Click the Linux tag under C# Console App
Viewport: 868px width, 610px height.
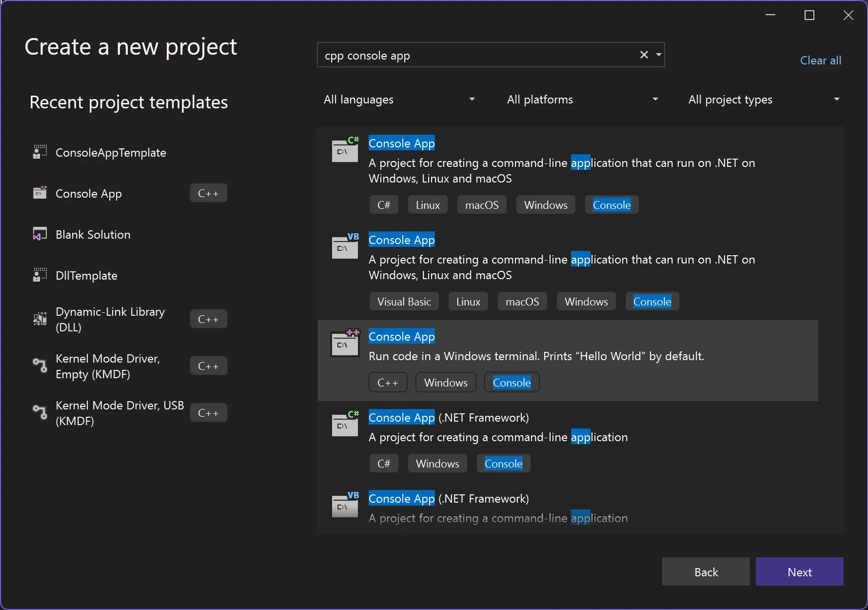tap(428, 205)
